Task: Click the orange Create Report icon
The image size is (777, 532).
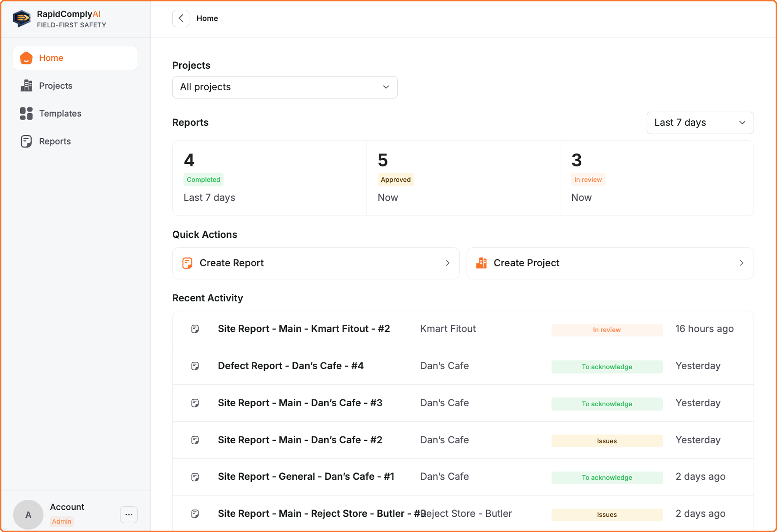Action: coord(187,263)
